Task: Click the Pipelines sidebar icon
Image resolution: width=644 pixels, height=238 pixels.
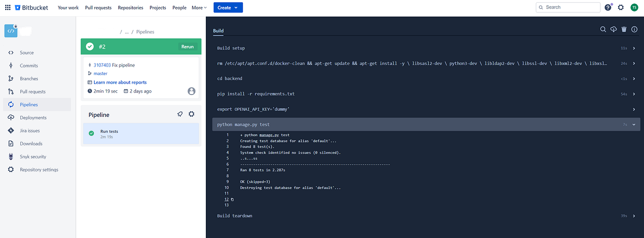Action: coord(11,105)
